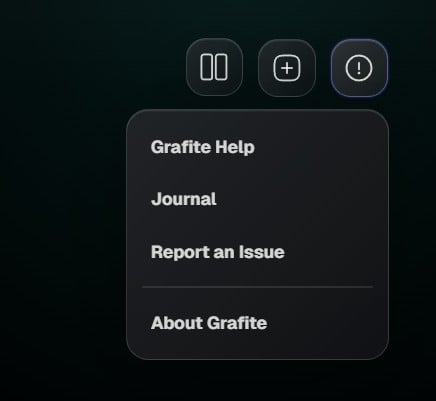This screenshot has width=436, height=401.
Task: Close the help menu via exclamation icon
Action: (359, 68)
